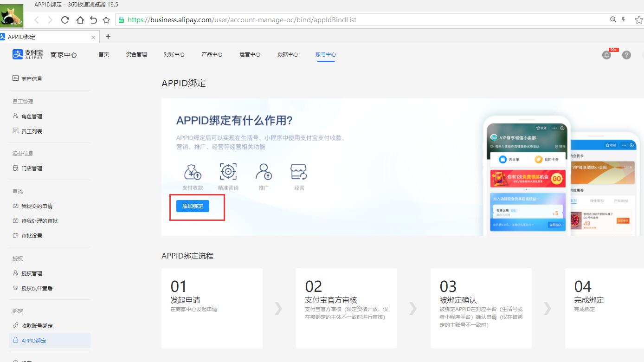Open the 数据中心 menu

click(288, 54)
